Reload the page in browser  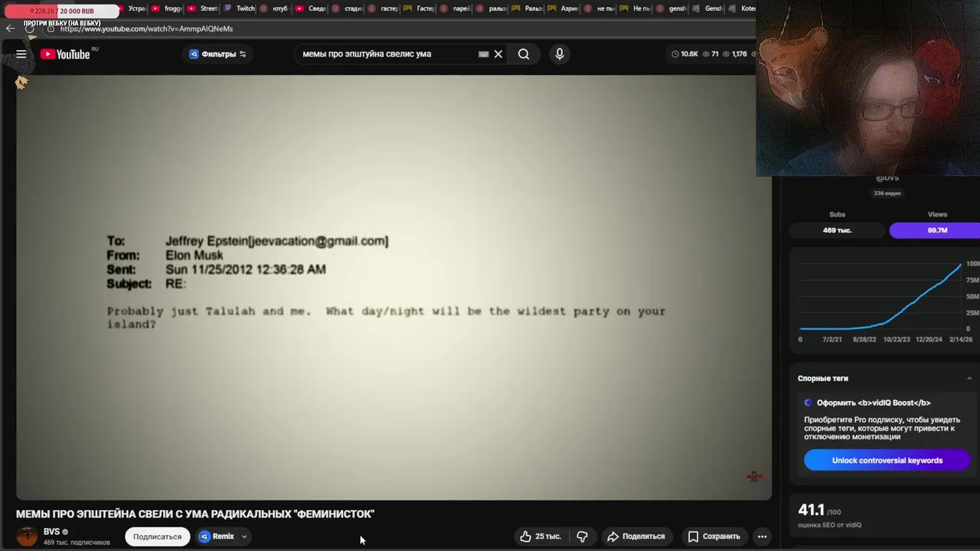pyautogui.click(x=30, y=28)
